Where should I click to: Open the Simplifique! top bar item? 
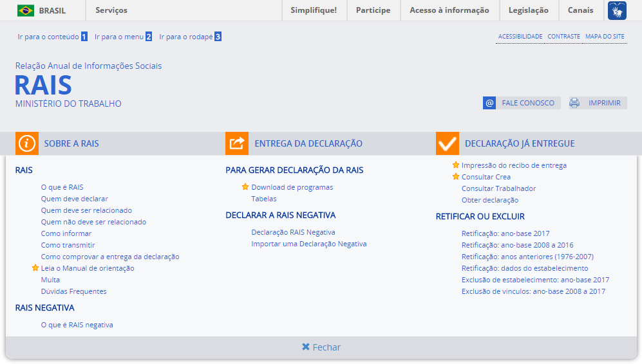(314, 10)
